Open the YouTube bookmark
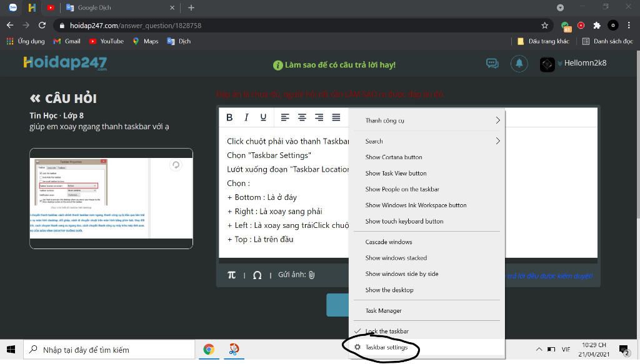 [106, 41]
